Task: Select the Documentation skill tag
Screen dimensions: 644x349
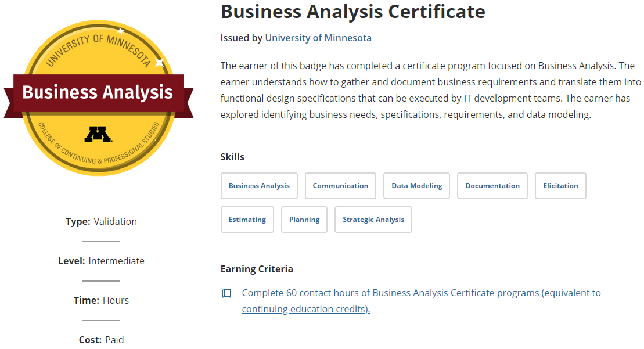Action: coord(492,185)
